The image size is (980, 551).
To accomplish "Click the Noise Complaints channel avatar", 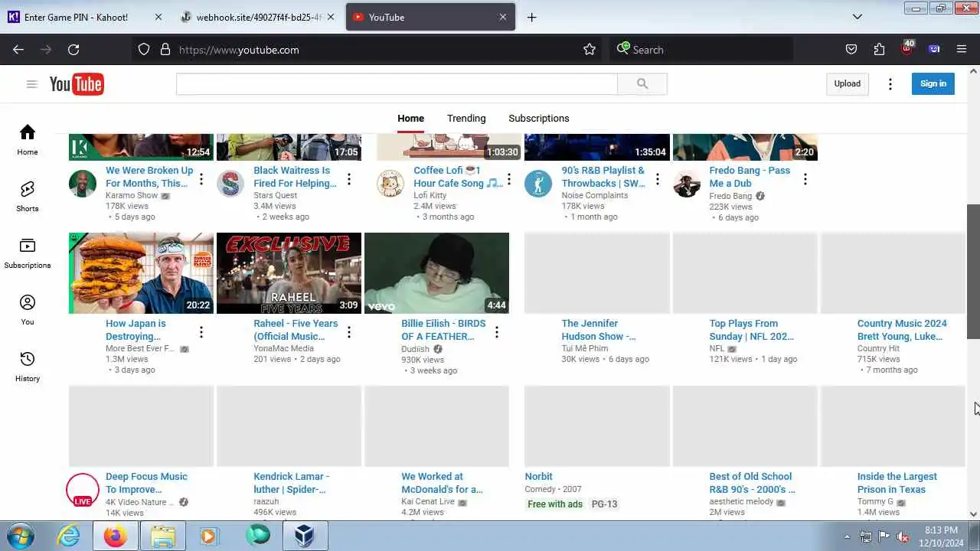I will tap(538, 184).
